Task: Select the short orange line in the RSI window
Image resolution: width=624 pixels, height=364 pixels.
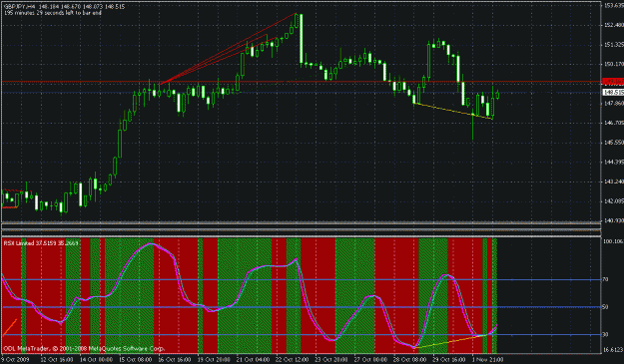Action: click(10, 327)
